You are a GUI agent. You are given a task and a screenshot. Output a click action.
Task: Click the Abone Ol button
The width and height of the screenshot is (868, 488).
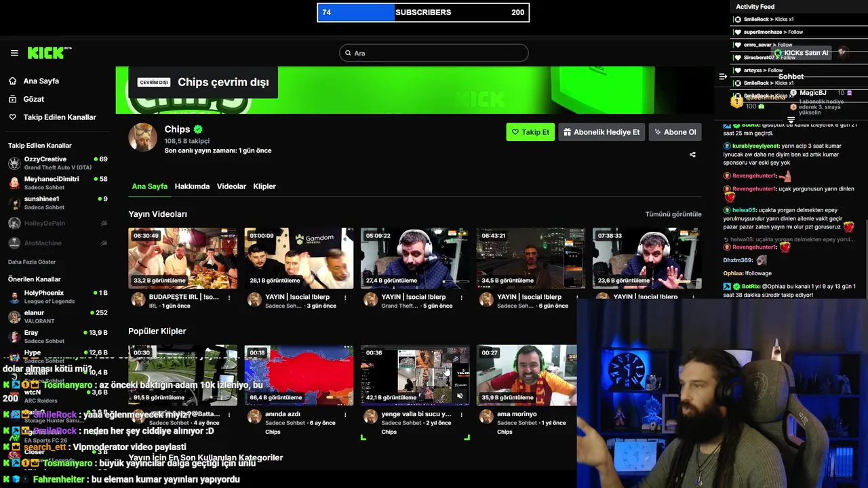coord(675,132)
